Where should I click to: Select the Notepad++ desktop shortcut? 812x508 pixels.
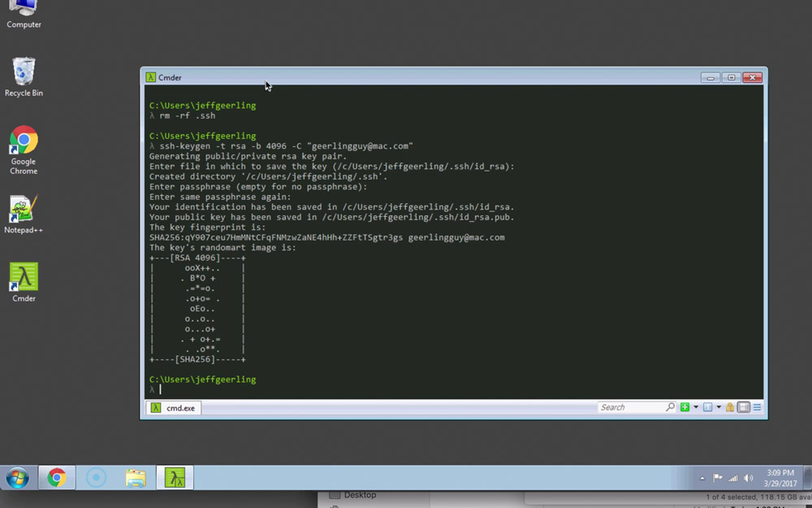click(x=24, y=215)
